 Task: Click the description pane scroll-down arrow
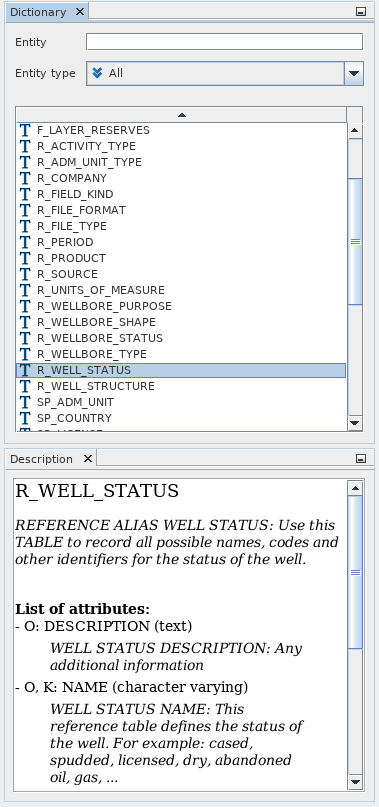pyautogui.click(x=355, y=782)
